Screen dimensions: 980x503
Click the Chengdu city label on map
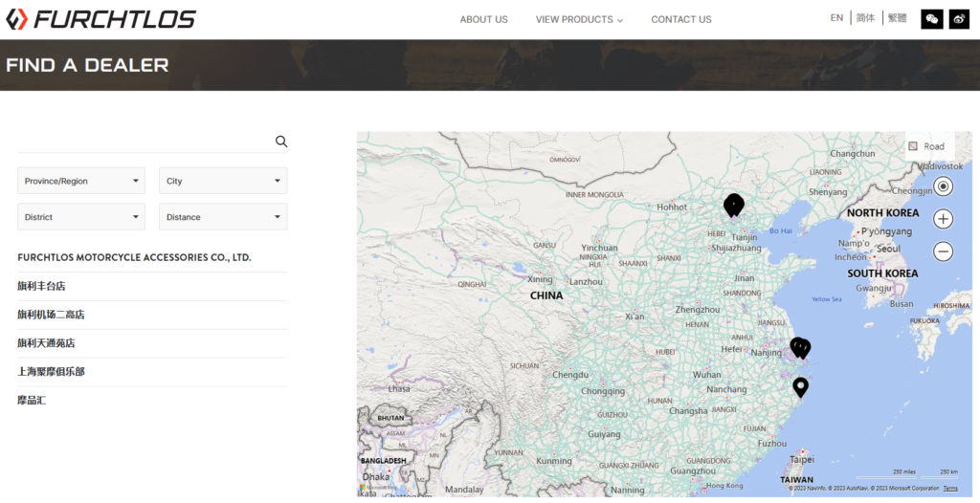coord(570,375)
